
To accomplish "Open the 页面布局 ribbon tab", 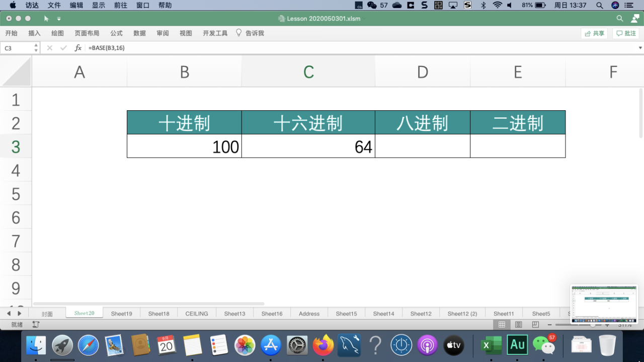I will 87,33.
